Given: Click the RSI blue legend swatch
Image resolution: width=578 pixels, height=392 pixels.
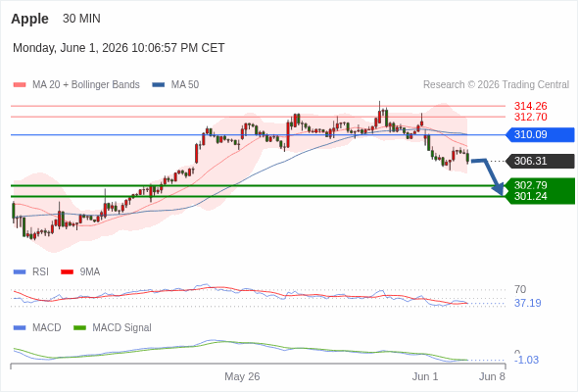Looking at the screenshot, I should pyautogui.click(x=20, y=272).
